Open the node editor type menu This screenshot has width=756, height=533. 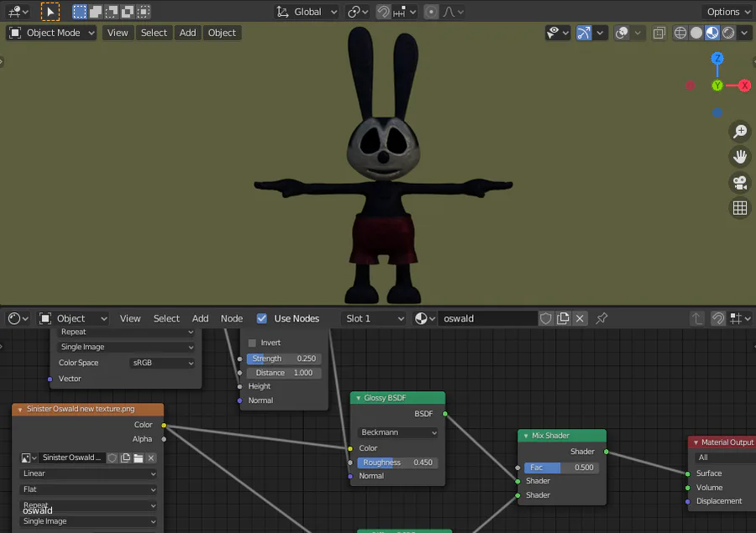tap(18, 319)
